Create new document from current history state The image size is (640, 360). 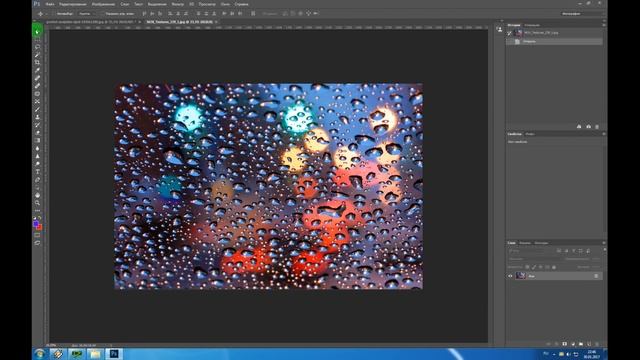click(579, 127)
